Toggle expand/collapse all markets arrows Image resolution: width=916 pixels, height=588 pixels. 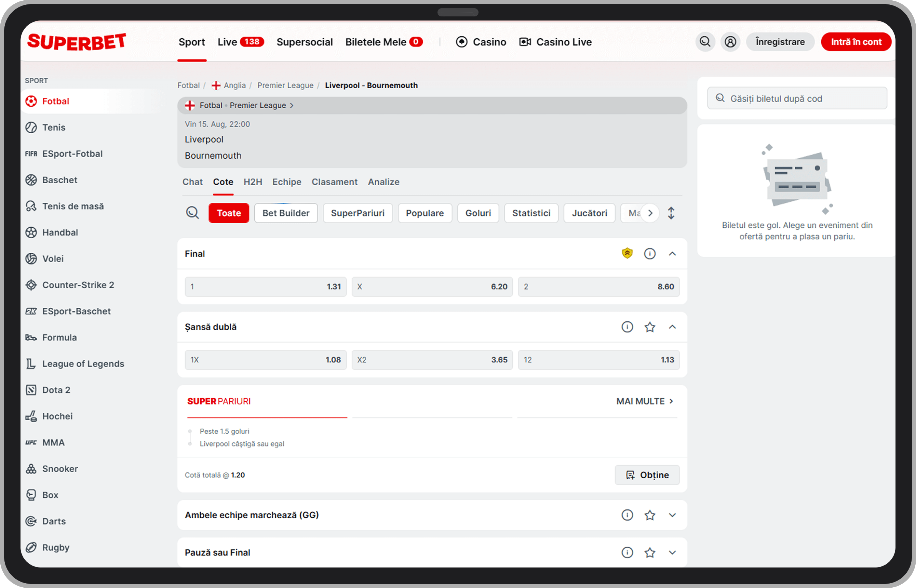pos(671,213)
